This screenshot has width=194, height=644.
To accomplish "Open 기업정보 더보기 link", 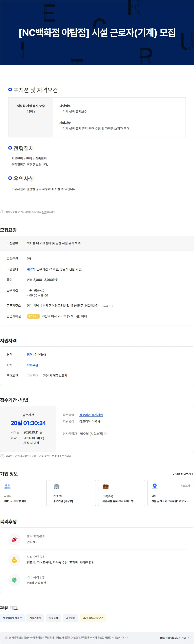I will click(x=183, y=474).
